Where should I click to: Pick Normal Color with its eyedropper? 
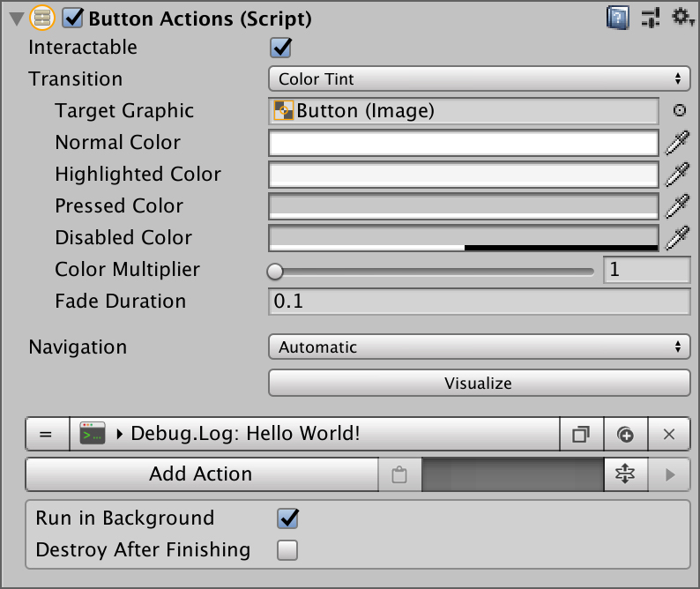(677, 143)
